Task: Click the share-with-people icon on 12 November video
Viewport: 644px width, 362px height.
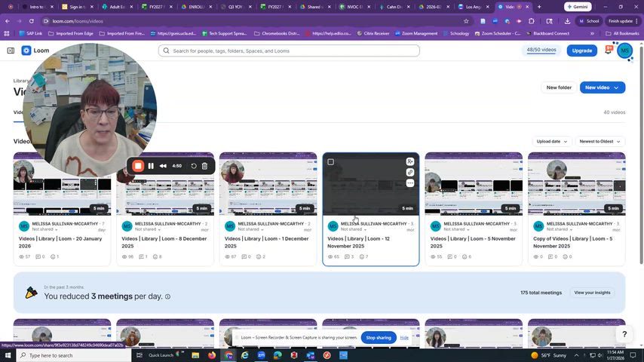Action: pyautogui.click(x=409, y=161)
